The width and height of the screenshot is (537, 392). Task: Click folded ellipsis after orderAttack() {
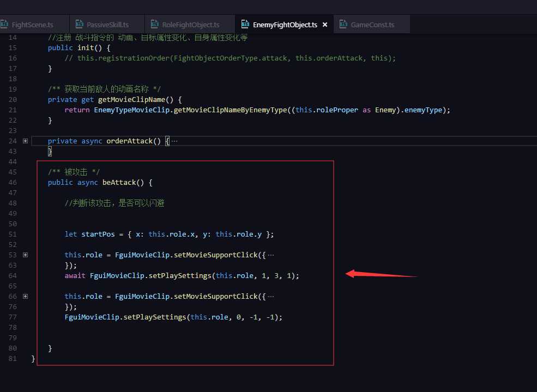click(x=174, y=141)
